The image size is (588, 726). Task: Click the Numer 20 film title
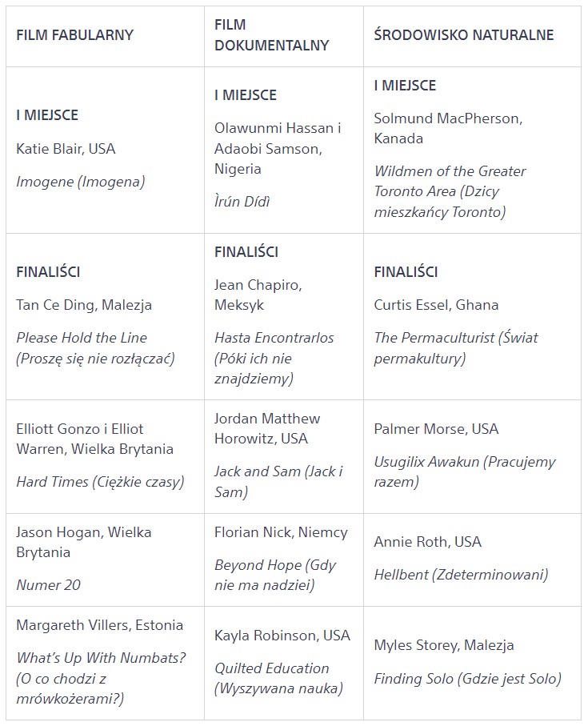point(48,585)
